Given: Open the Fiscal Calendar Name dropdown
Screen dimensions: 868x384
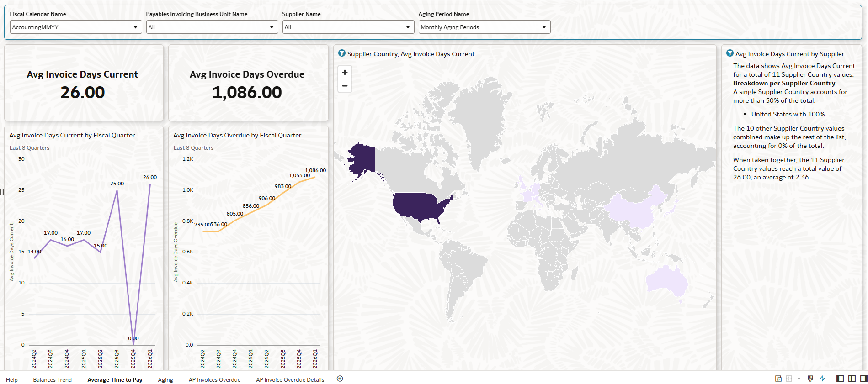Looking at the screenshot, I should coord(76,27).
